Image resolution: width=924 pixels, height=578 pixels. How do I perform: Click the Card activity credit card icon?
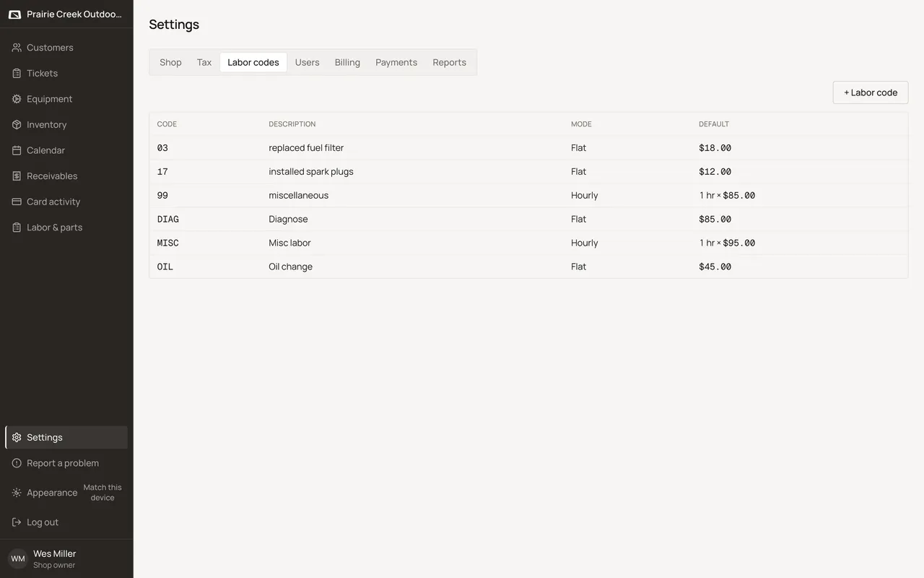tap(17, 202)
